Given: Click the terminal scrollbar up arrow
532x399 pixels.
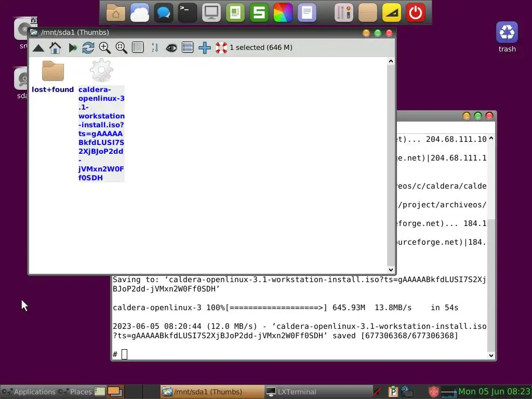Looking at the screenshot, I should [x=491, y=138].
